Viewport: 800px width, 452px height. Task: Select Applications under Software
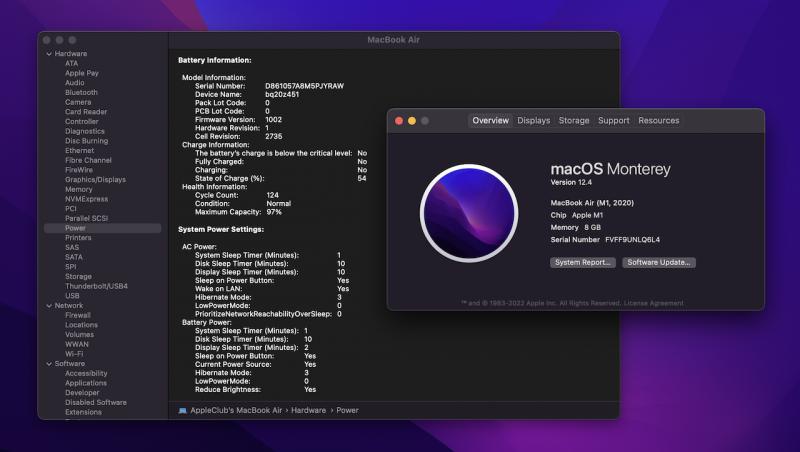click(x=86, y=383)
